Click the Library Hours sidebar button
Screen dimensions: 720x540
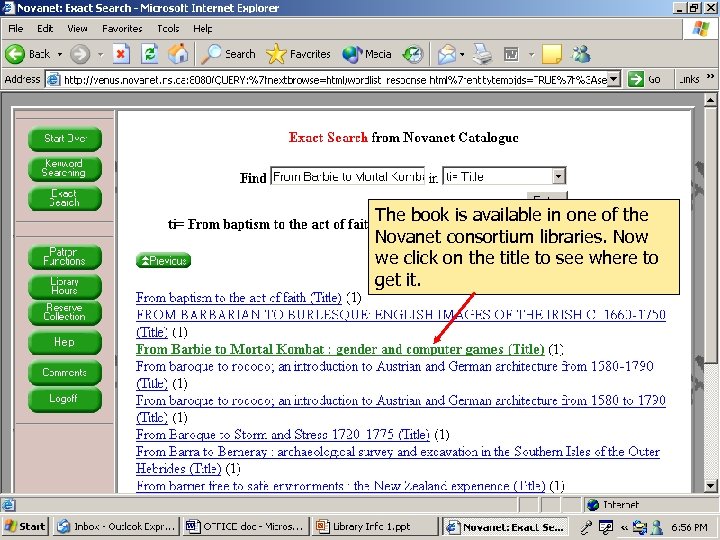65,287
